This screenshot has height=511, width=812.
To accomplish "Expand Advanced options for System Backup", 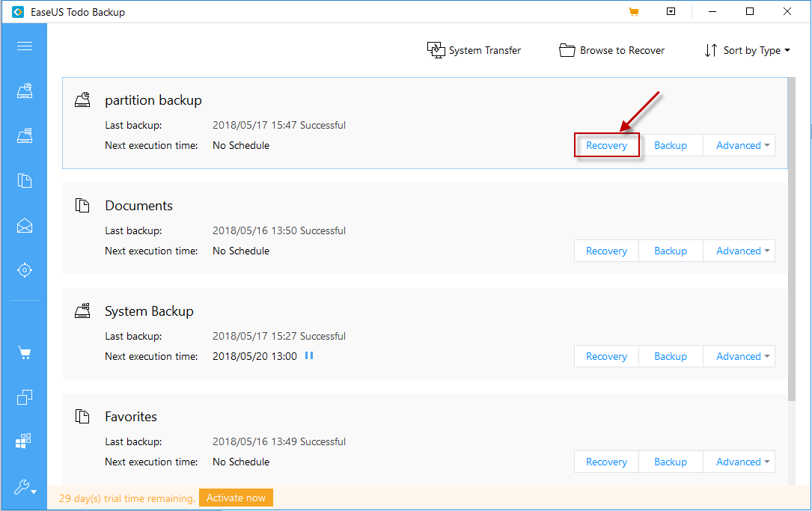I will pos(739,357).
